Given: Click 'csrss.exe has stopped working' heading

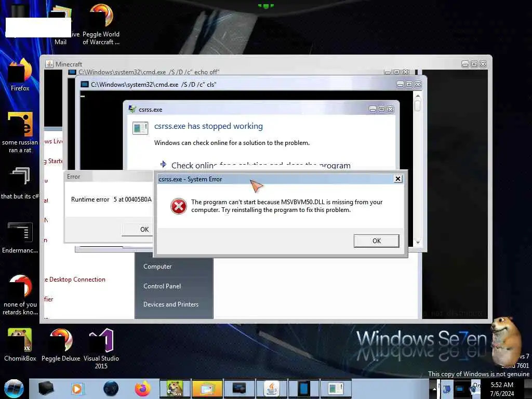Looking at the screenshot, I should 208,126.
